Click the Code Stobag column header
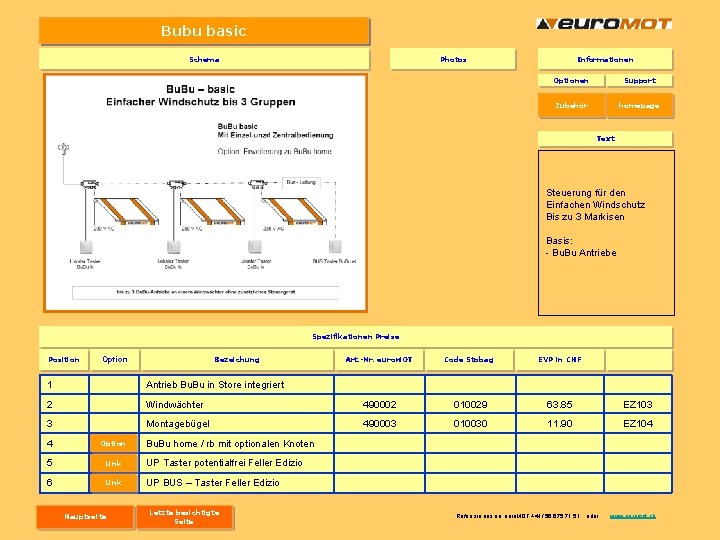Screen dimensions: 720x540 (469, 360)
